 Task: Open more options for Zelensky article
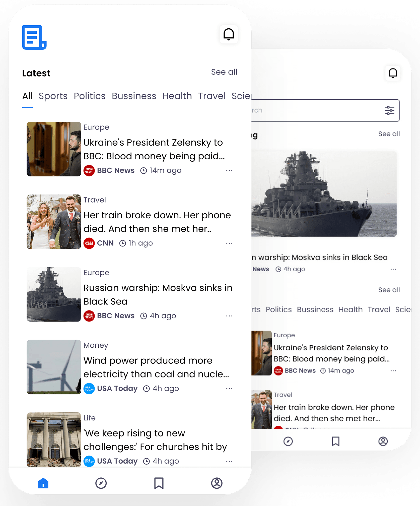229,171
